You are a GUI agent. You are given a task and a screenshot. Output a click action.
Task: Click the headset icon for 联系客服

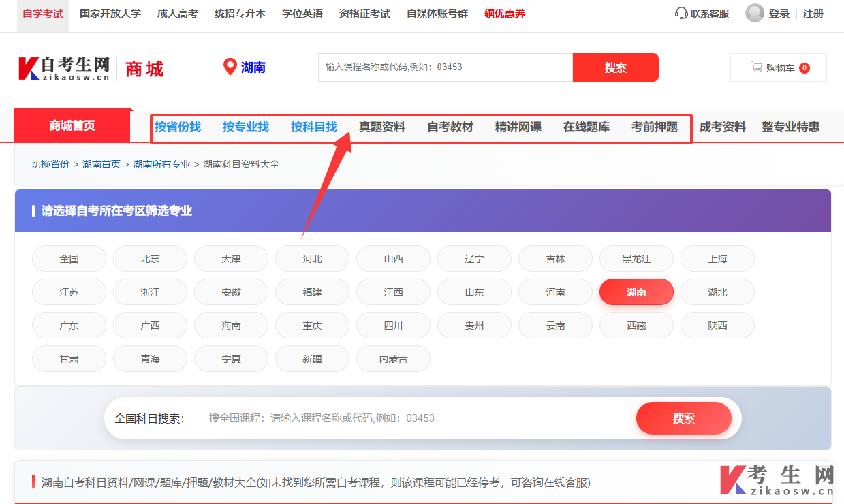point(681,13)
